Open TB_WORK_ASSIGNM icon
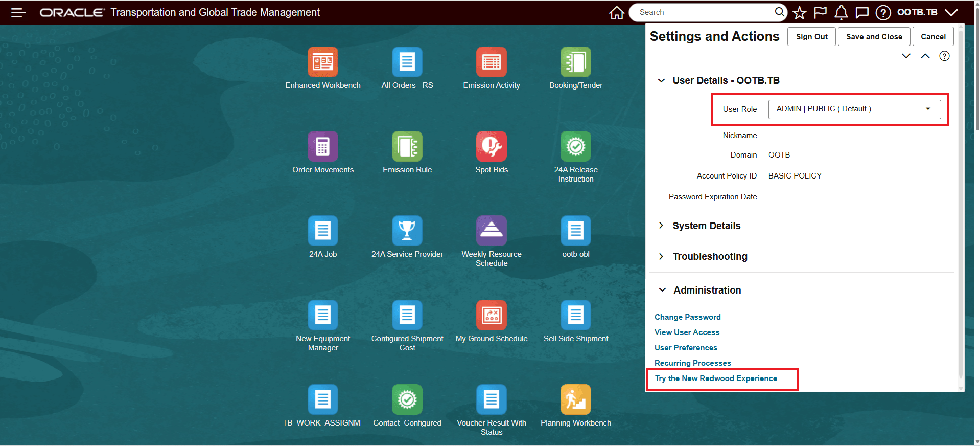This screenshot has height=446, width=980. 323,399
